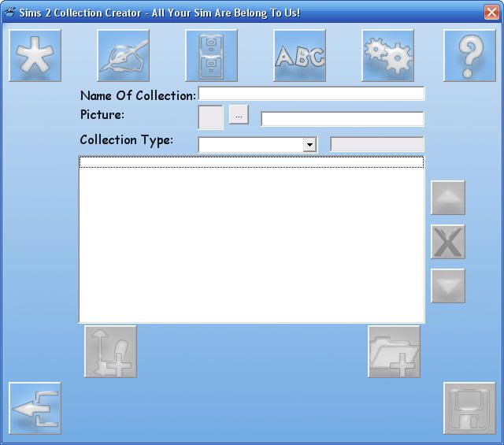Click the Name Of Collection text field
The width and height of the screenshot is (504, 445).
311,94
